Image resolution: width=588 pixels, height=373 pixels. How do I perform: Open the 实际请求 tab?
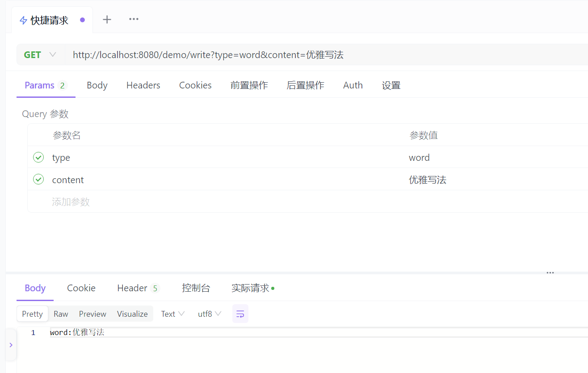[253, 288]
